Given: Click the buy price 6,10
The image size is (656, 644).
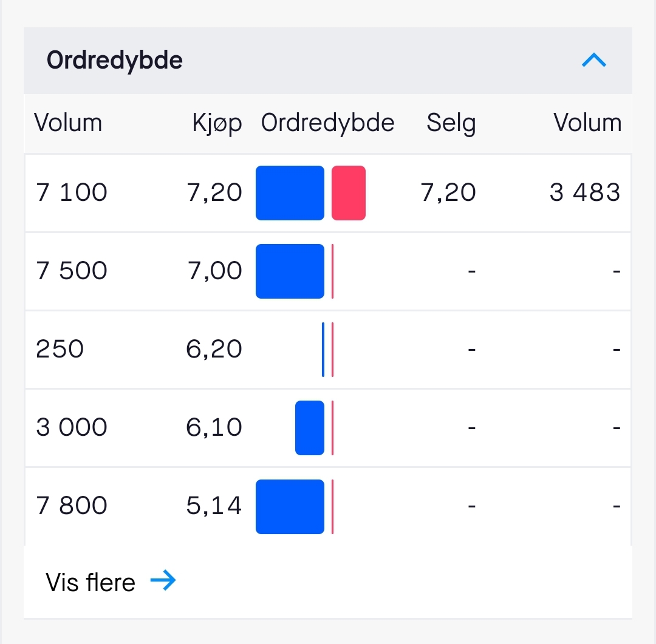Looking at the screenshot, I should pos(214,427).
